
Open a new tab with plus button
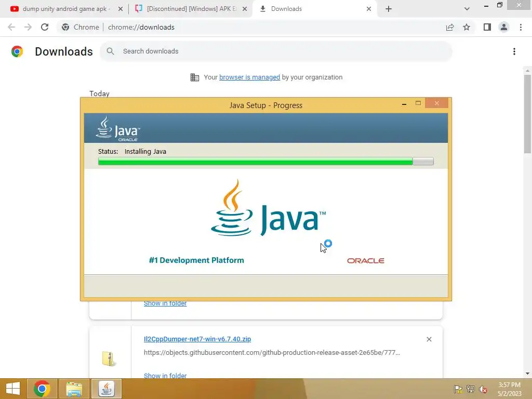389,9
